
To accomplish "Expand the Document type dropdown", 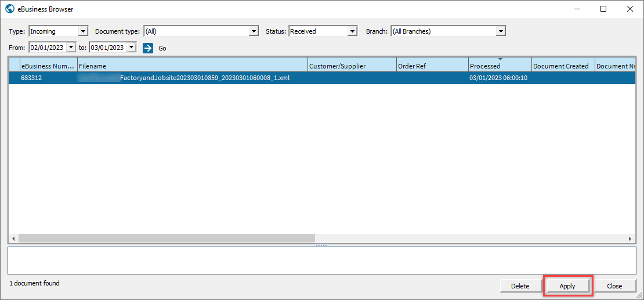I will click(253, 31).
